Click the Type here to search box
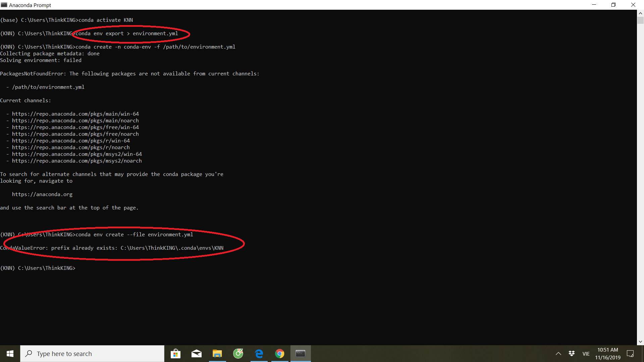Screen dimensions: 644x362 pos(92,354)
